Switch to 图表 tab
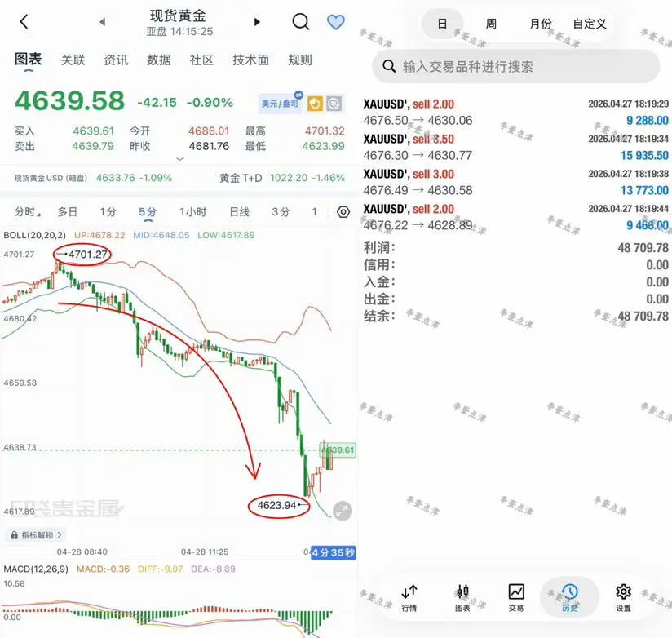 28,60
